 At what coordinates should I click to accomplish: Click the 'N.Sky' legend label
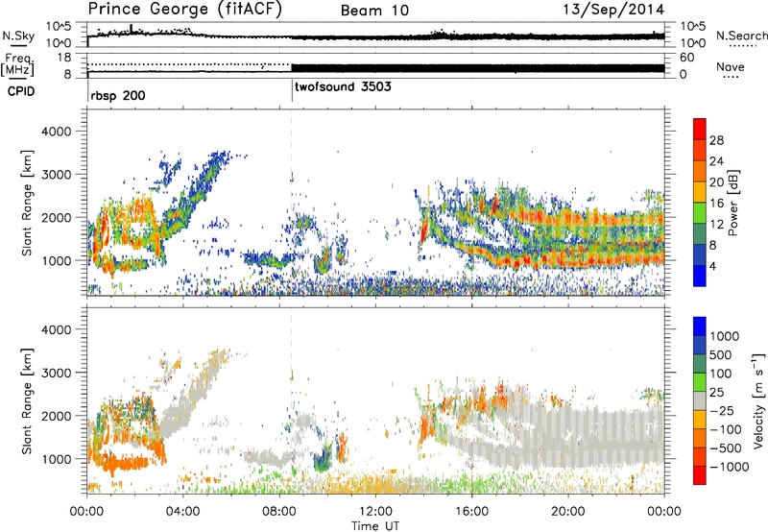(x=18, y=36)
